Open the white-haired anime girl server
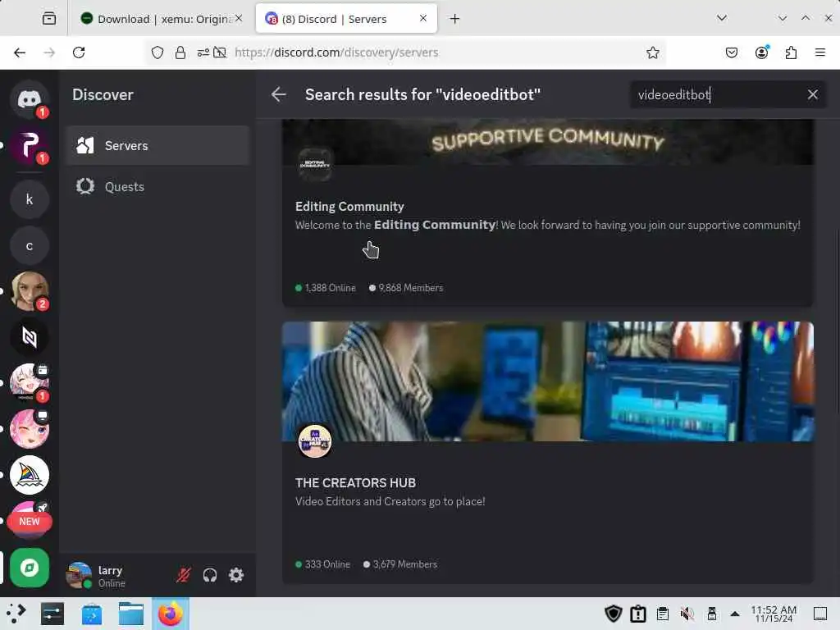 click(x=29, y=382)
